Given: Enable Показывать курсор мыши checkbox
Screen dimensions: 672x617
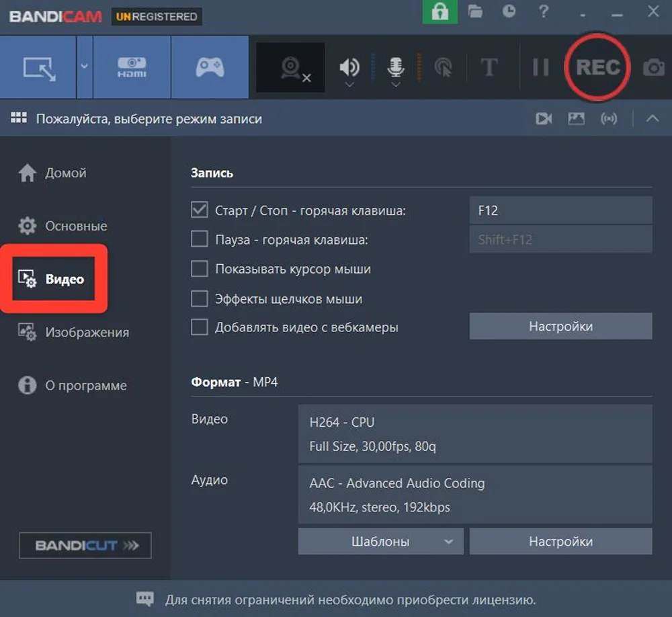Looking at the screenshot, I should point(200,269).
